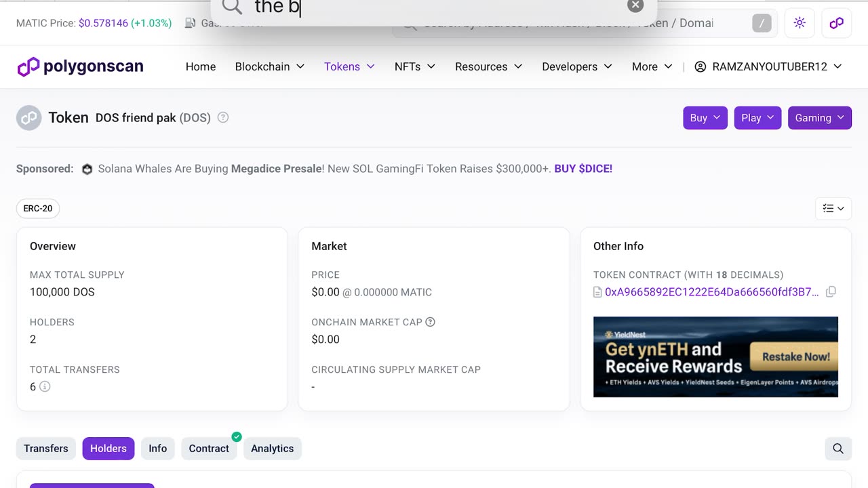Click the price value $0.00 @ 0.000000 MATIC

pos(372,292)
